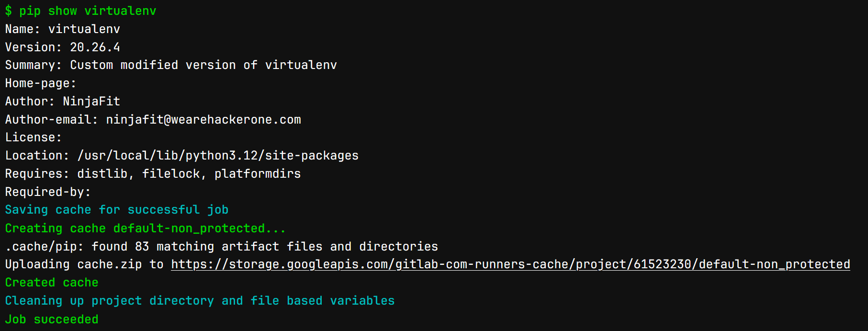Click the 'Created cache' status line
The image size is (868, 331).
[52, 283]
